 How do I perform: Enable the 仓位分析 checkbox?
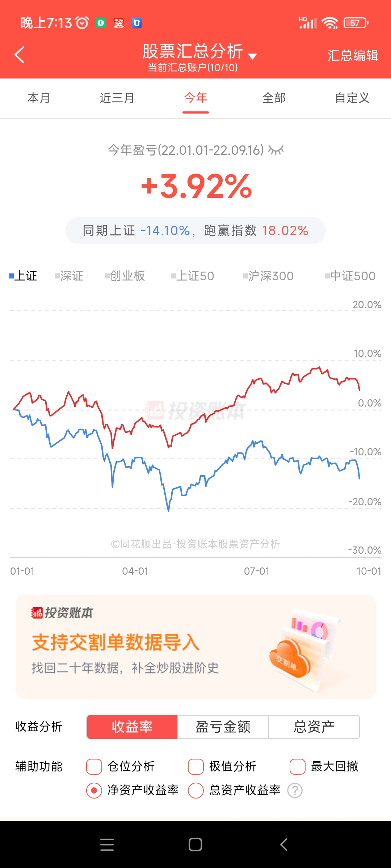(94, 766)
